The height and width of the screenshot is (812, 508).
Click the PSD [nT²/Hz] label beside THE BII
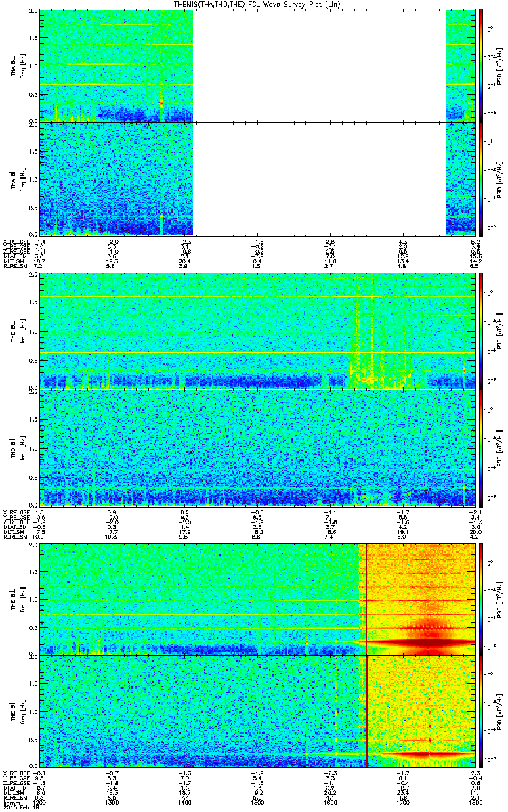coord(499,712)
